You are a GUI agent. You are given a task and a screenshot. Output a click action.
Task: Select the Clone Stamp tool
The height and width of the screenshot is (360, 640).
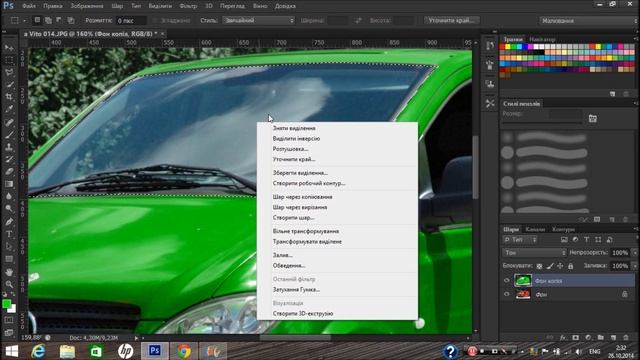pyautogui.click(x=9, y=147)
